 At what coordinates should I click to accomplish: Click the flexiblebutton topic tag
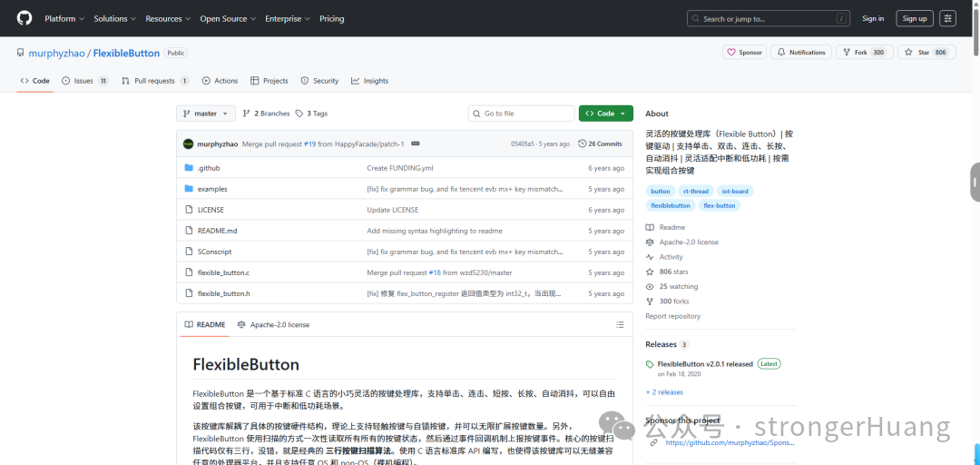click(x=671, y=205)
